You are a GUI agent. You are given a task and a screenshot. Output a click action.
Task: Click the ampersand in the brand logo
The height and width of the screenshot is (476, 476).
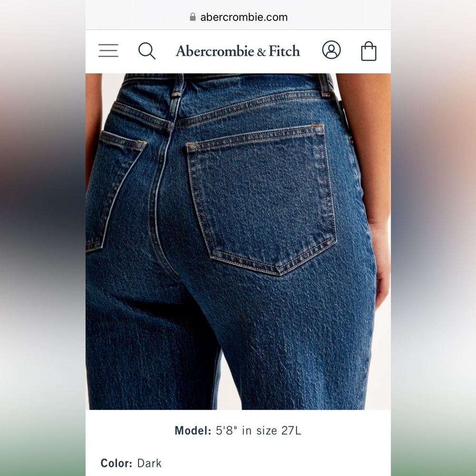pyautogui.click(x=261, y=52)
